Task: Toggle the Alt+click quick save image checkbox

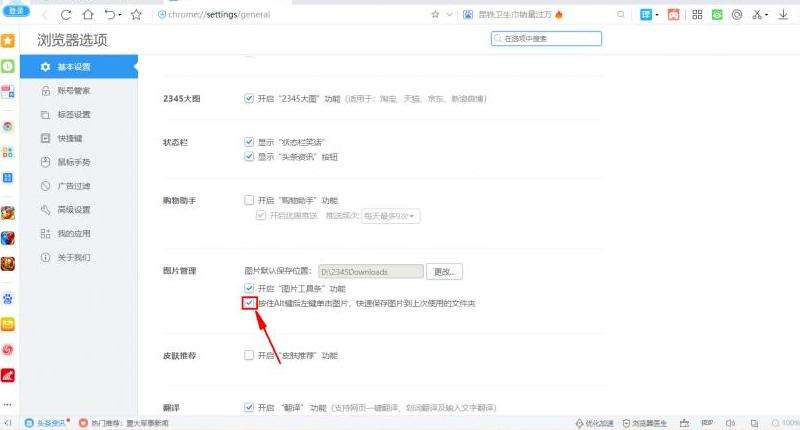Action: pyautogui.click(x=249, y=303)
